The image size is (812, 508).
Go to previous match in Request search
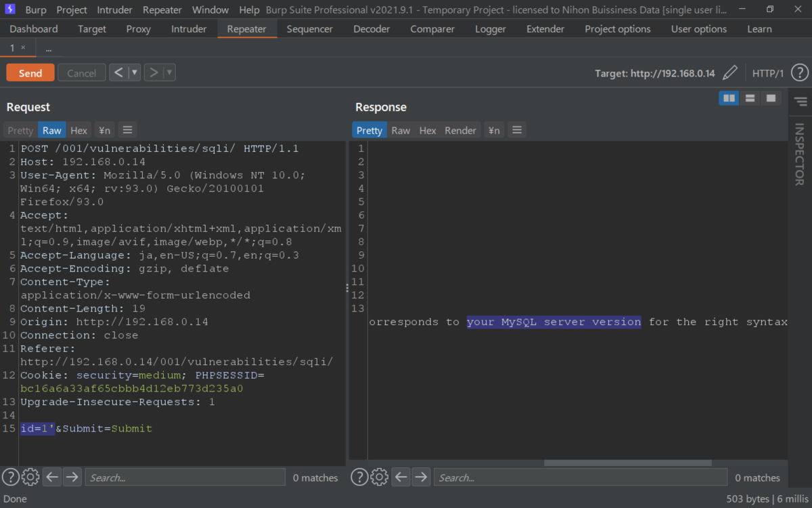52,477
